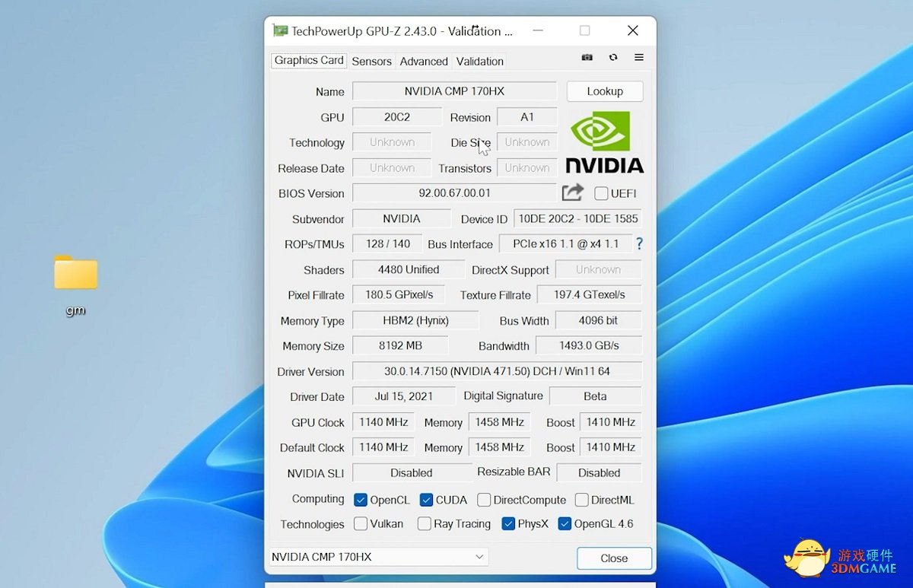The image size is (913, 588).
Task: Click the Memory Type HBM2 (Hynix) field
Action: coord(415,320)
